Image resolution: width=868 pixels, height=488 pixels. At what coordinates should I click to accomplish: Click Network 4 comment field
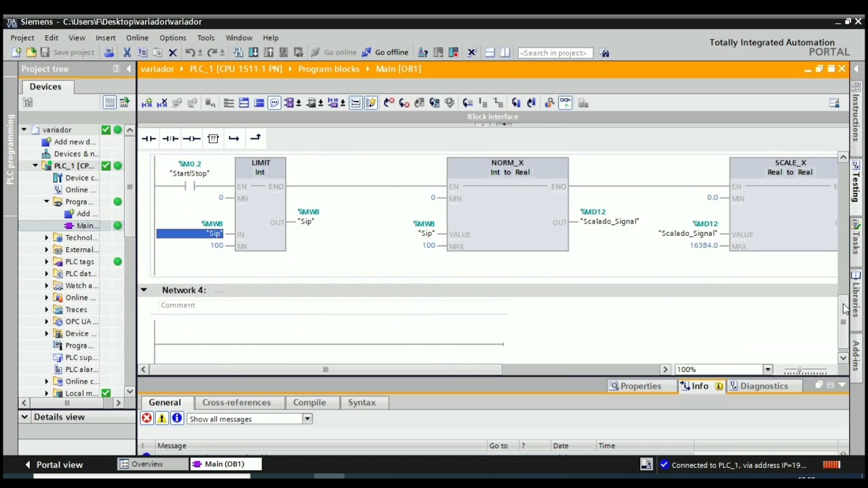pyautogui.click(x=334, y=306)
